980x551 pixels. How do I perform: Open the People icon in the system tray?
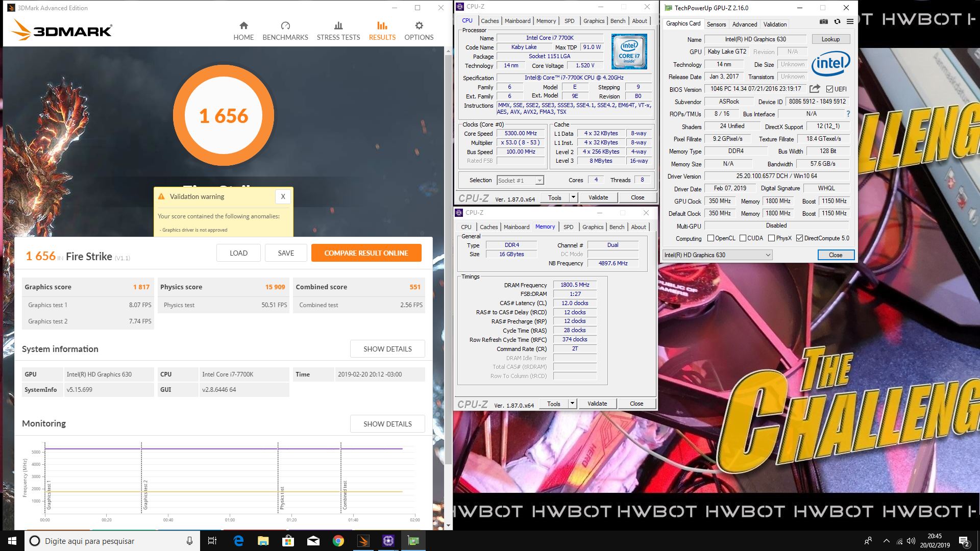868,541
